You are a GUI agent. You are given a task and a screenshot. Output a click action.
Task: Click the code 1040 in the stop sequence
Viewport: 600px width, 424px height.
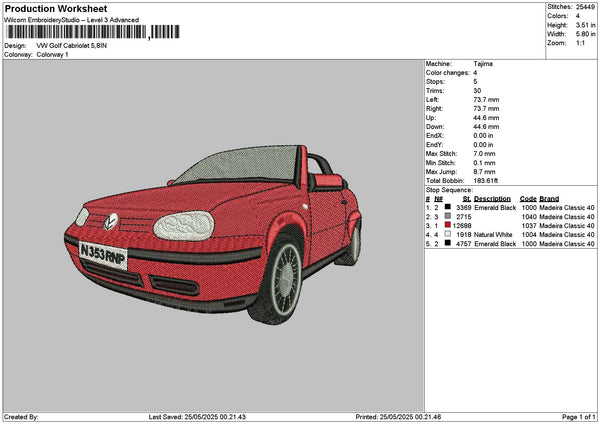point(529,217)
